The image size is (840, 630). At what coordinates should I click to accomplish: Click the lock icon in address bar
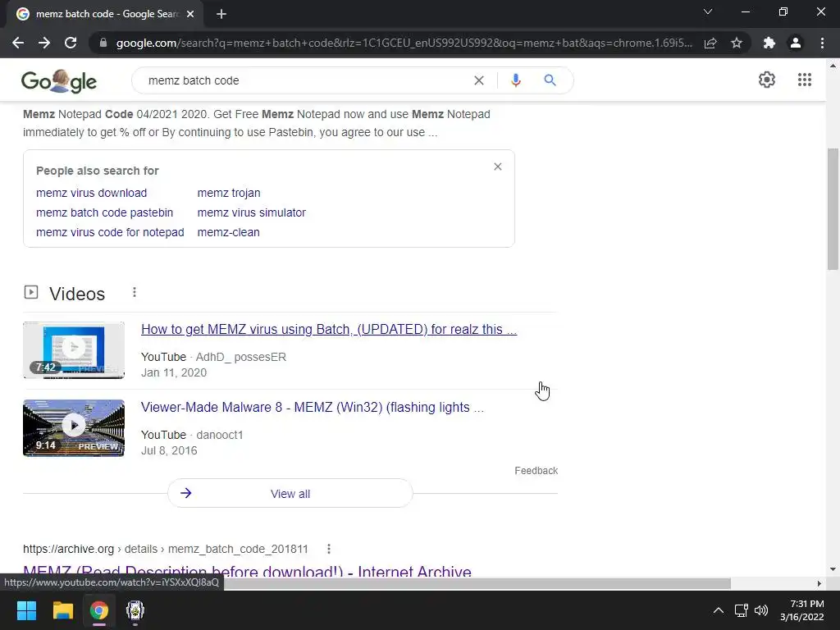coord(103,43)
